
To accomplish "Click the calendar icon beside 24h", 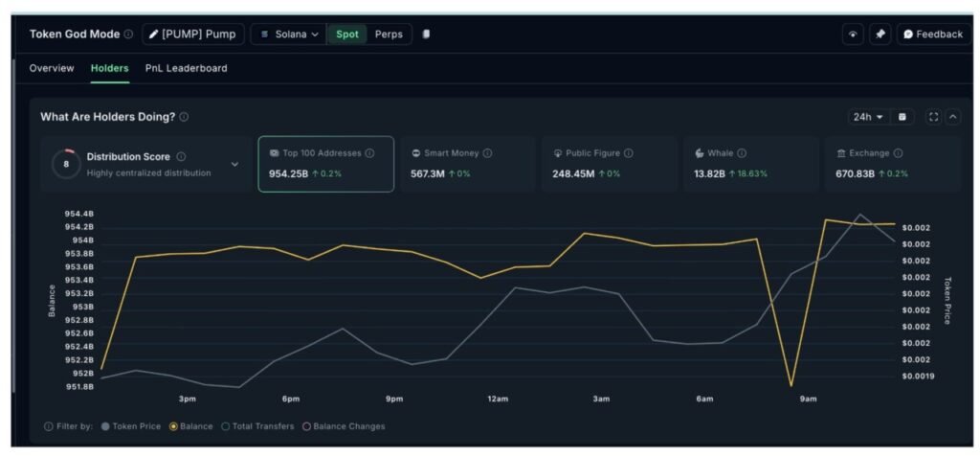I will pyautogui.click(x=902, y=117).
